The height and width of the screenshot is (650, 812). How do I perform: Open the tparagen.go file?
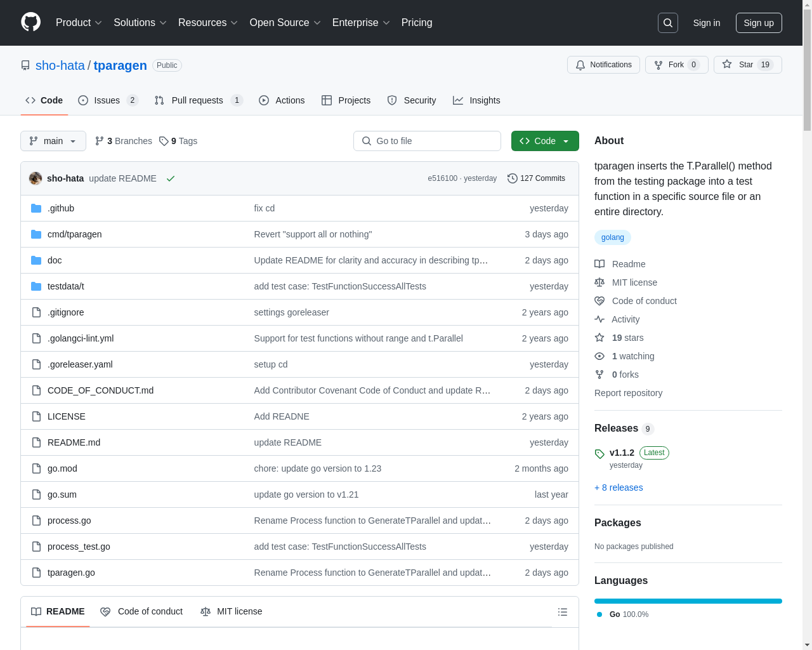pos(71,573)
